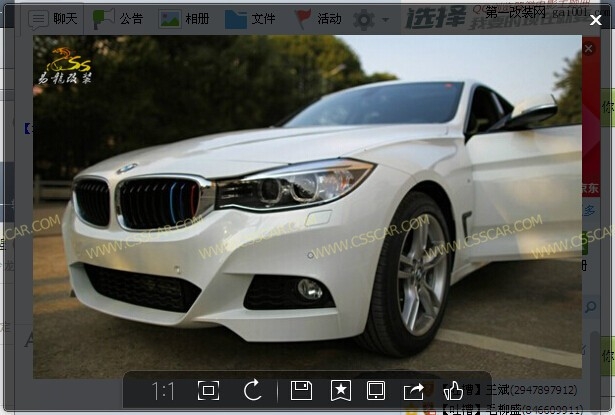Open the 公告 announcements tab
Image resolution: width=615 pixels, height=415 pixels.
pyautogui.click(x=118, y=18)
